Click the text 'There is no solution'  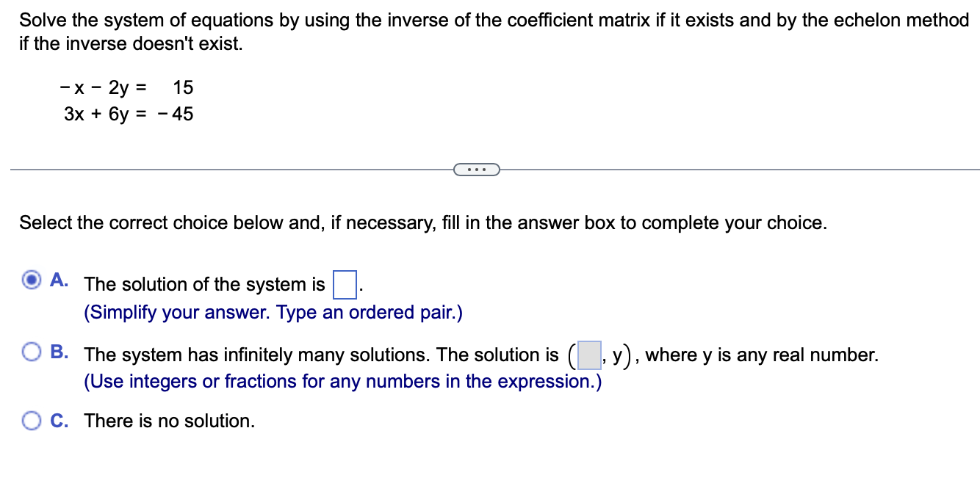point(168,421)
